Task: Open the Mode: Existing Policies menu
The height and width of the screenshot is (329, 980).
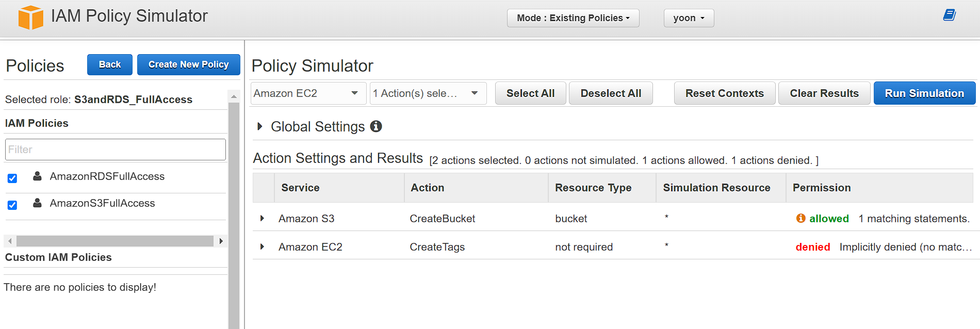Action: point(573,18)
